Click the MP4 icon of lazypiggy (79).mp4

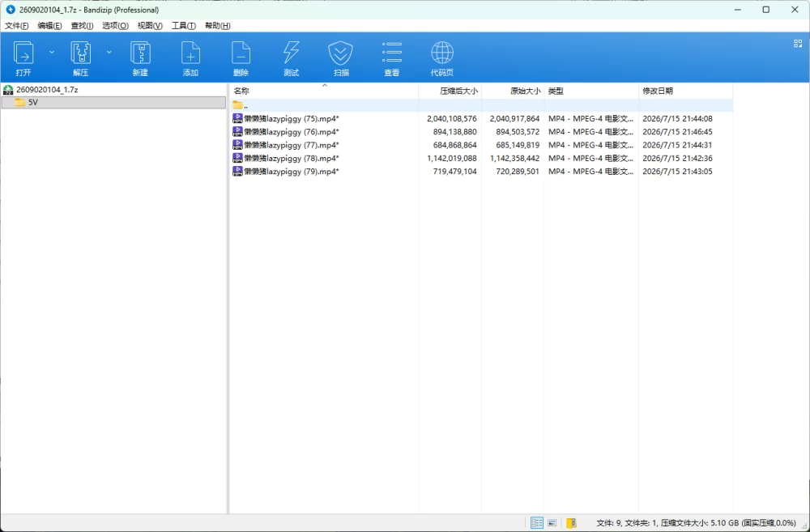(x=237, y=171)
